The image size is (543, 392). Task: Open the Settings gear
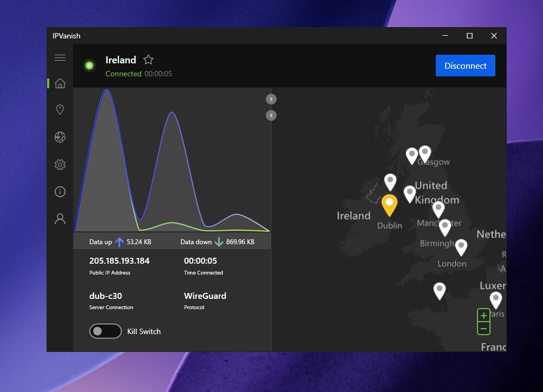click(60, 165)
